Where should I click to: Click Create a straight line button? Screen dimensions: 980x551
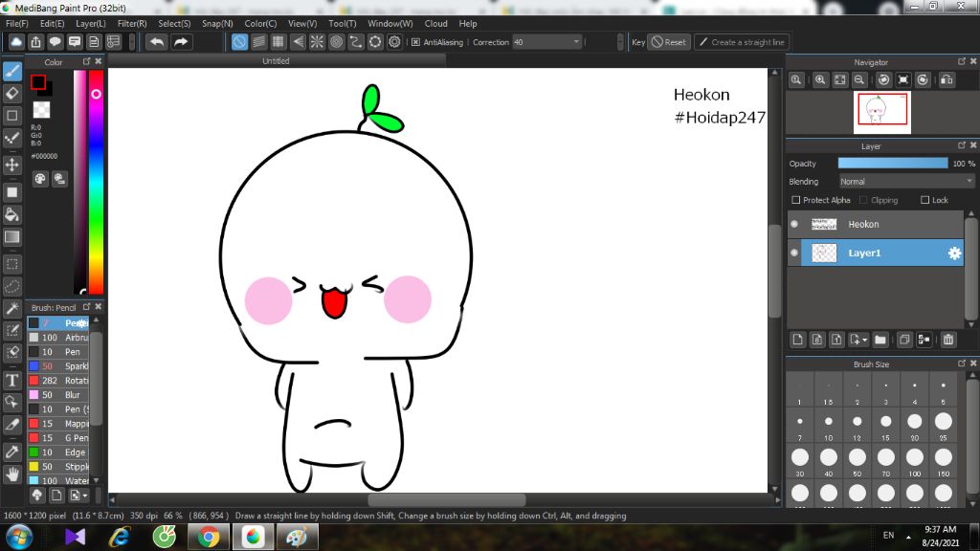[x=742, y=42]
